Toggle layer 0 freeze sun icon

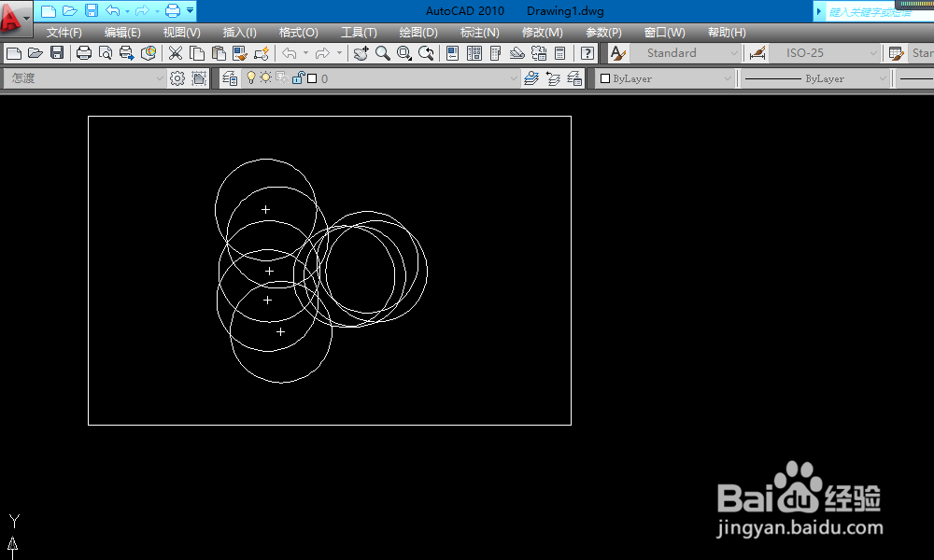pos(265,78)
